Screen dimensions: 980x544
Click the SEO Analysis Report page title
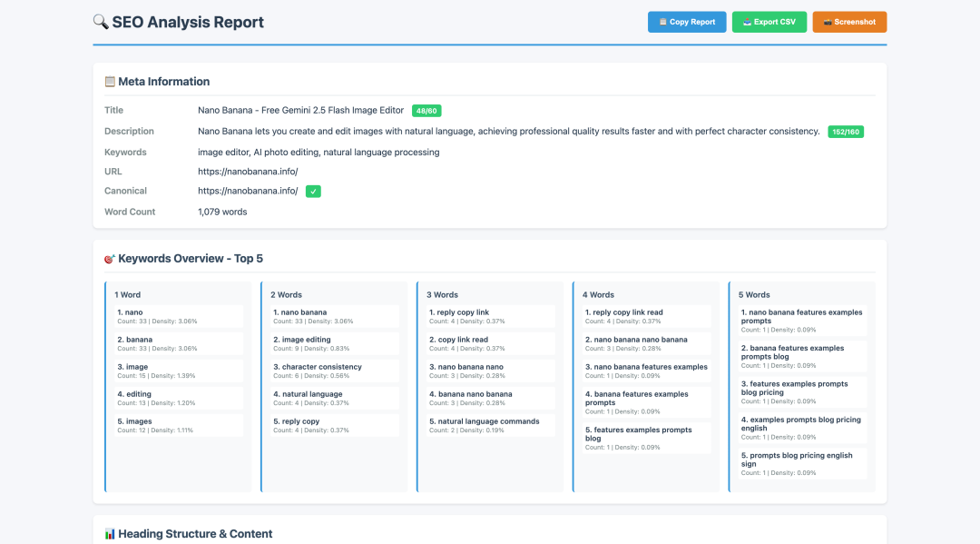tap(188, 22)
